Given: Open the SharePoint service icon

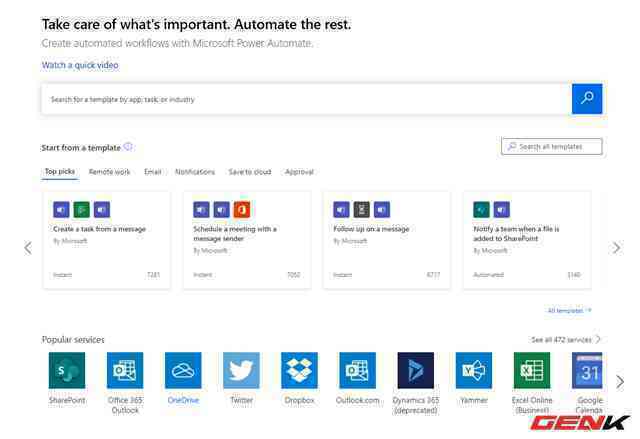Looking at the screenshot, I should point(67,370).
